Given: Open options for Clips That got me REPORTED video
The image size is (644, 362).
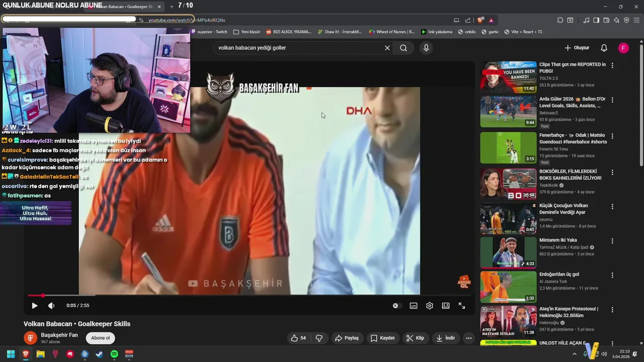Looking at the screenshot, I should point(612,65).
